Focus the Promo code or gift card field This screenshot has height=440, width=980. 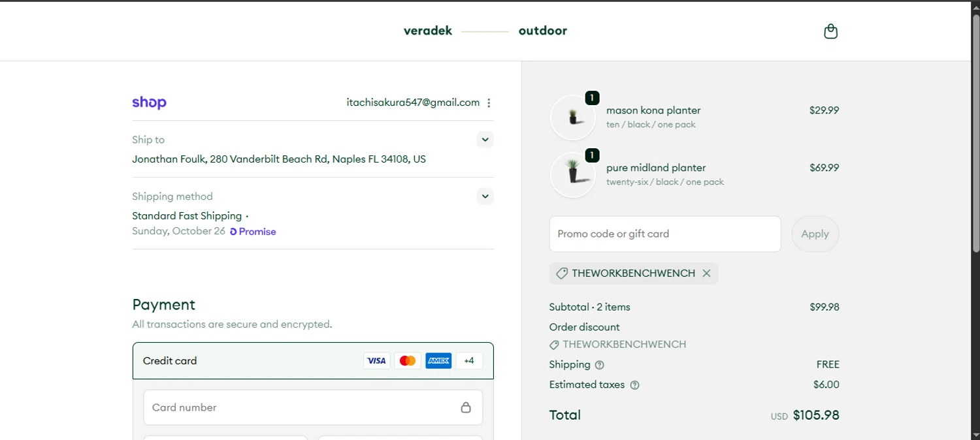(665, 234)
